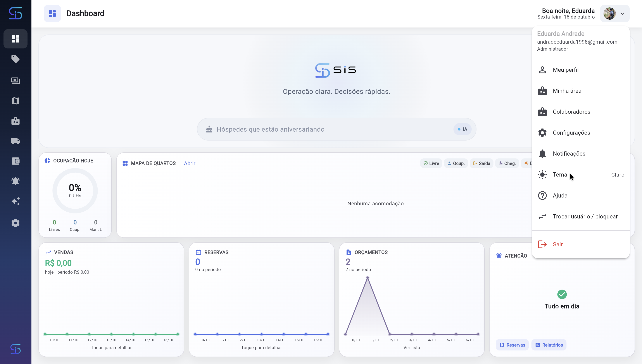Open the cash payments icon in sidebar
Image resolution: width=642 pixels, height=364 pixels.
coord(16,81)
